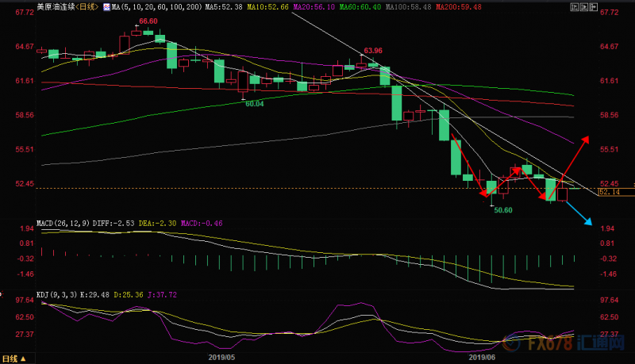This screenshot has height=364, width=635.
Task: Click the 2019/05 date label on time axis
Action: coord(221,358)
